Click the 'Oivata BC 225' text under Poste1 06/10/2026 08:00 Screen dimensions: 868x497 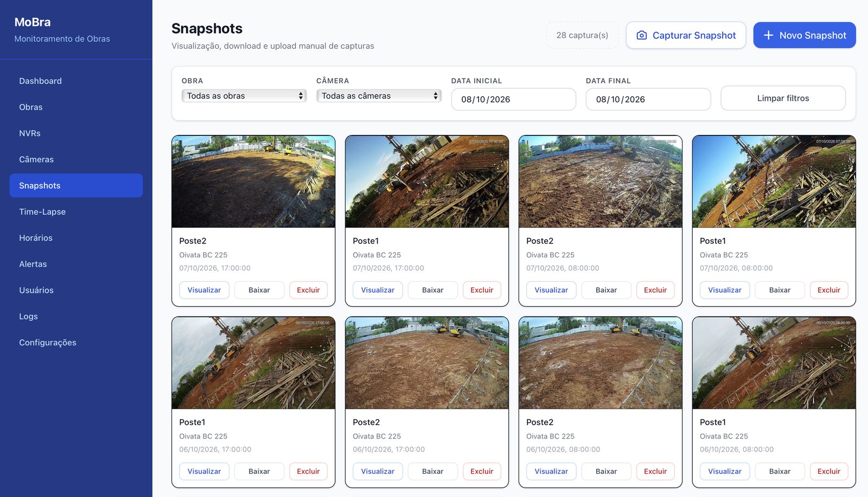(x=724, y=436)
